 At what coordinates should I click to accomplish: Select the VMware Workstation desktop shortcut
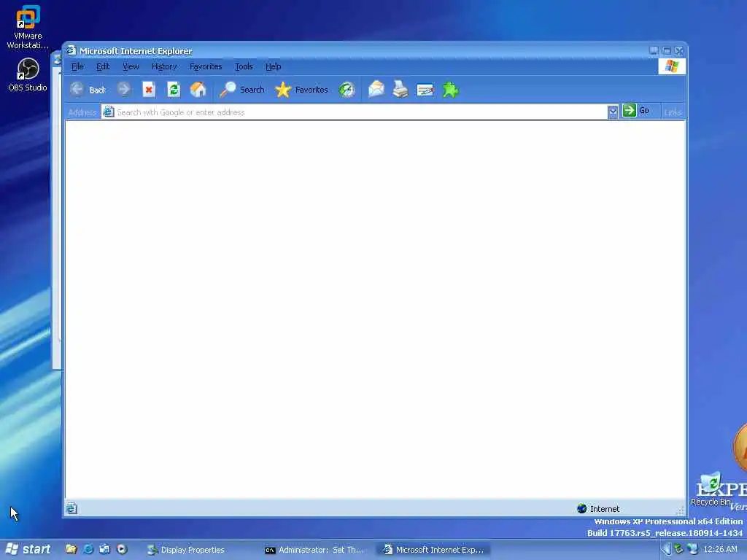[28, 27]
